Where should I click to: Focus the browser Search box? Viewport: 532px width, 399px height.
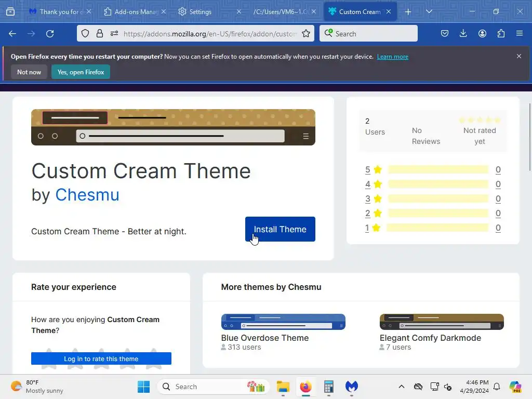pos(368,34)
